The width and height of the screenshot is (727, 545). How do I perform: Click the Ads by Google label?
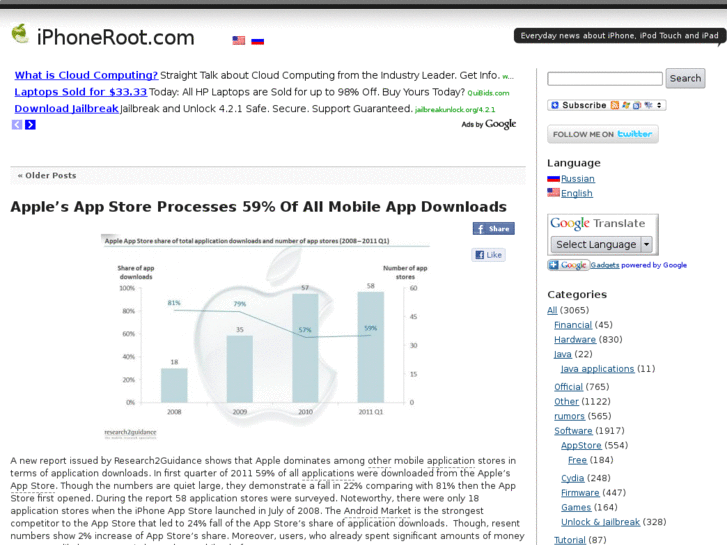[x=488, y=124]
